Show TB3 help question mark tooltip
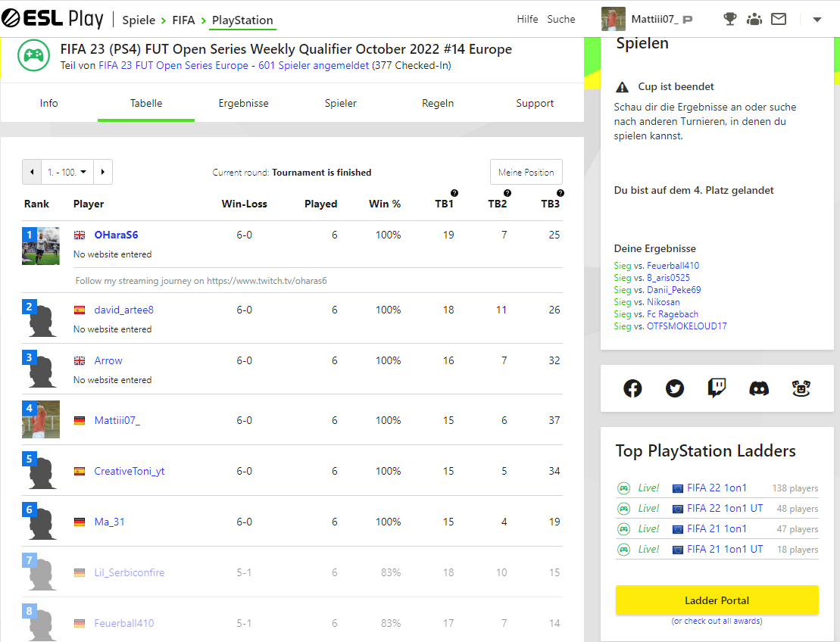 point(560,193)
